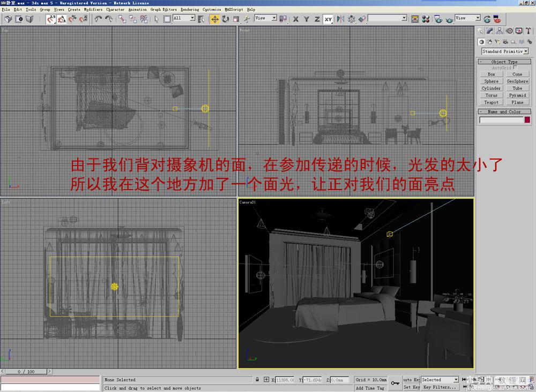This screenshot has height=392, width=536.
Task: Activate the Rotate tool
Action: [225, 19]
